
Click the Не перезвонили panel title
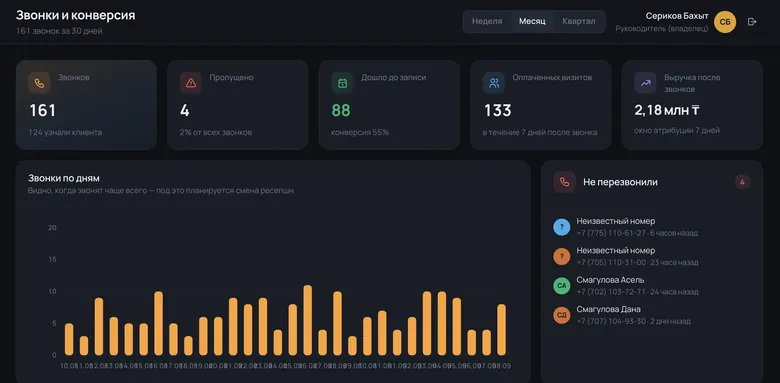coord(620,182)
